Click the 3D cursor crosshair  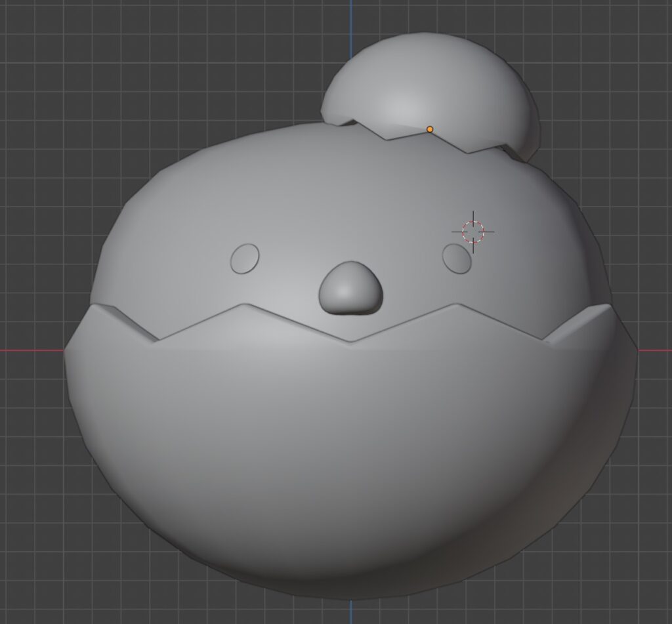pyautogui.click(x=472, y=231)
